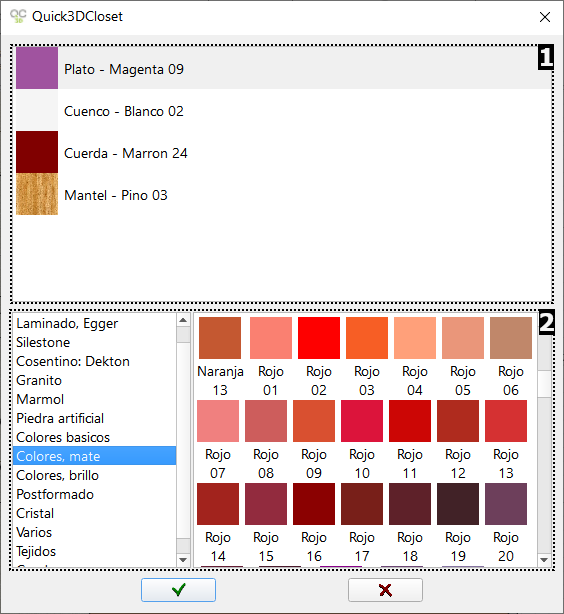Confirm with the green checkmark button
The height and width of the screenshot is (614, 564).
click(178, 590)
